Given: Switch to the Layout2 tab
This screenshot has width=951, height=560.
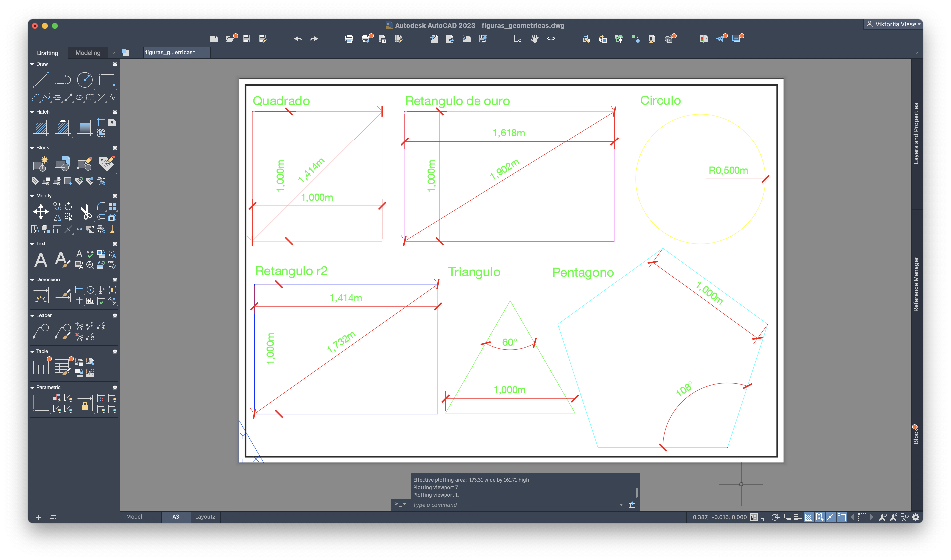Looking at the screenshot, I should (205, 517).
